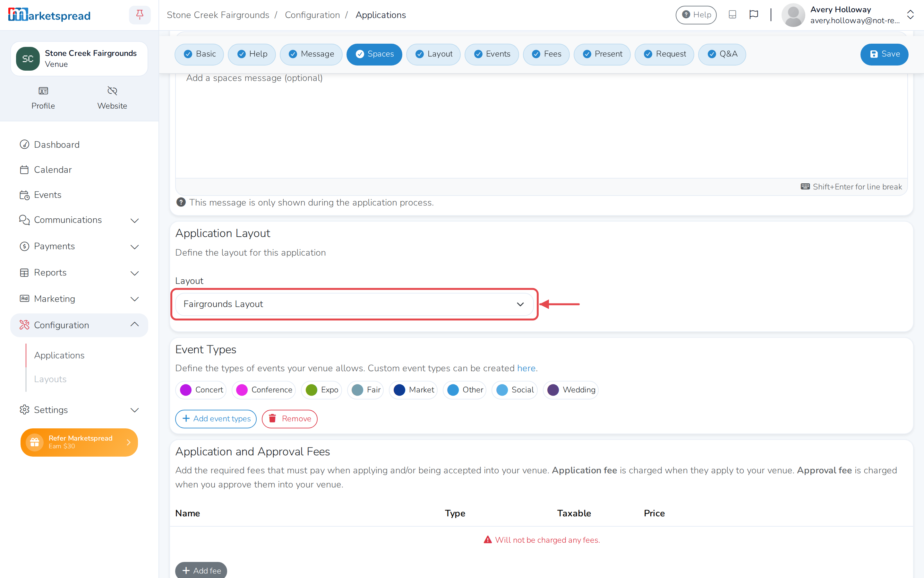The height and width of the screenshot is (578, 924).
Task: Open the Website link icon
Action: (112, 91)
